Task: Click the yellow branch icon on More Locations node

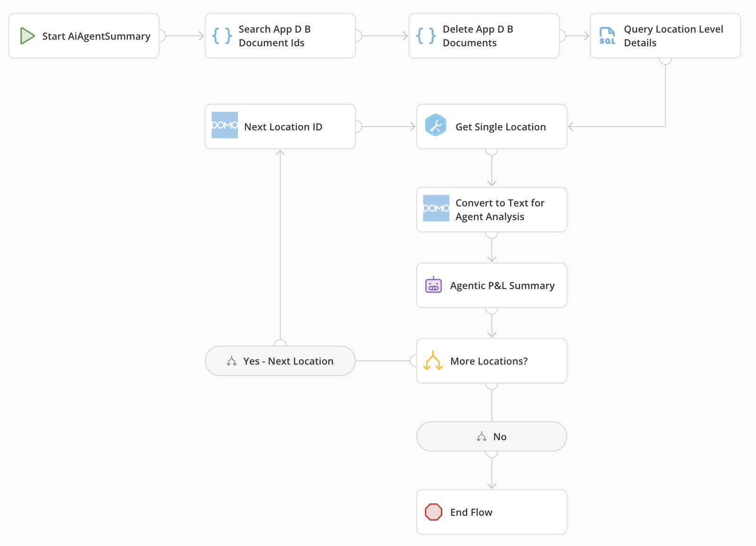Action: pyautogui.click(x=434, y=360)
